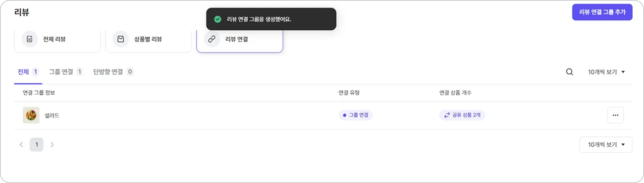The width and height of the screenshot is (644, 183).
Task: Select the 전체 tab
Action: pos(28,72)
